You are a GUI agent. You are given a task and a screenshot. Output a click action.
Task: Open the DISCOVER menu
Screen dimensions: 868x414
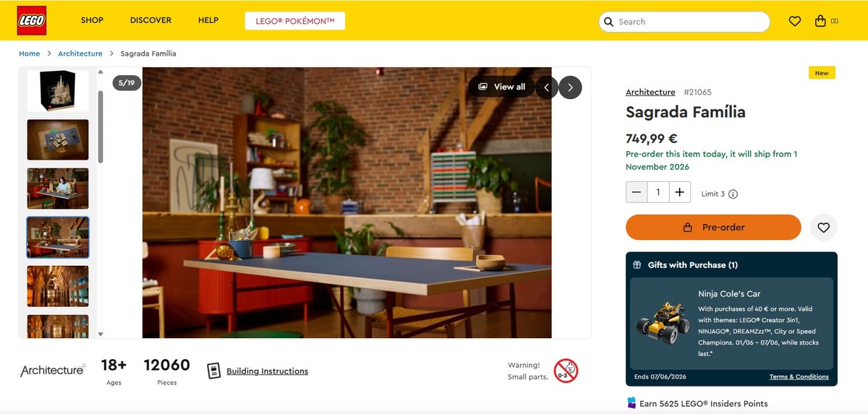pyautogui.click(x=150, y=20)
